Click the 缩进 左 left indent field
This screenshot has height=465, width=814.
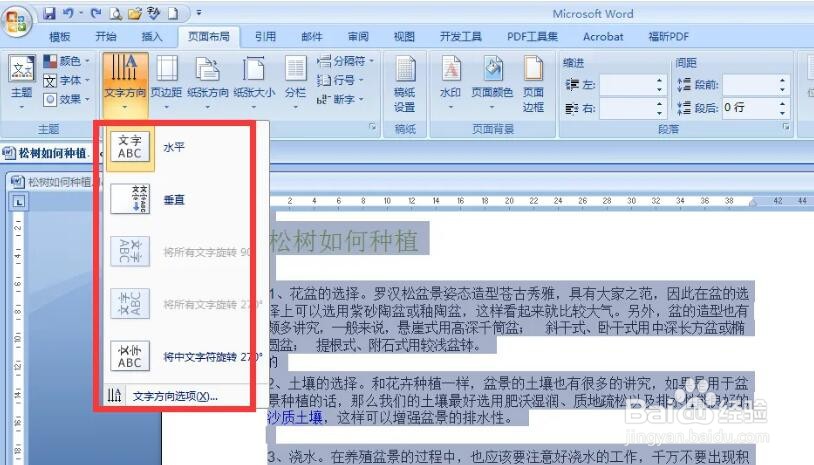(x=627, y=85)
